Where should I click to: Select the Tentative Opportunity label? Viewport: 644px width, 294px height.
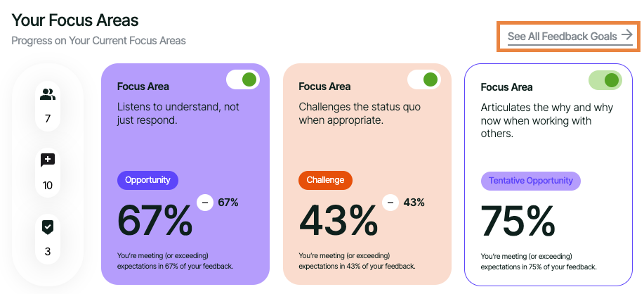[530, 181]
